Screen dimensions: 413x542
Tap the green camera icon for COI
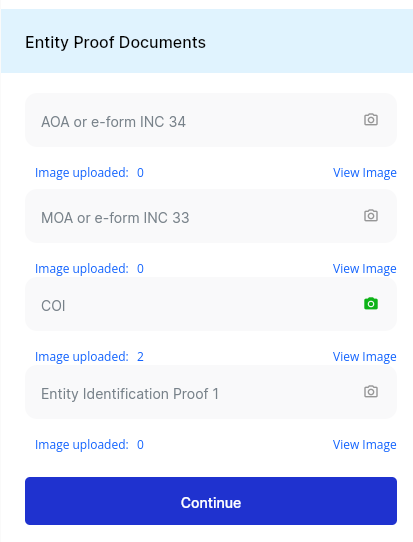point(370,303)
